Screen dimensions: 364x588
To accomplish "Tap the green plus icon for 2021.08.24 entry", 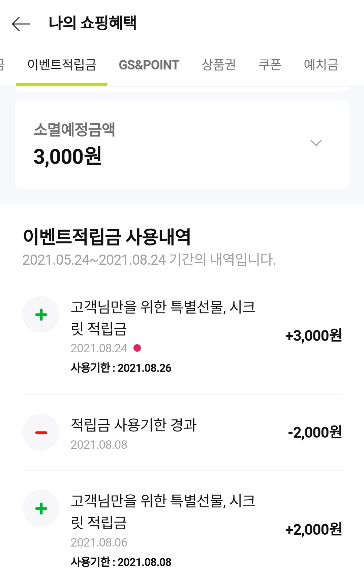I will coord(41,315).
